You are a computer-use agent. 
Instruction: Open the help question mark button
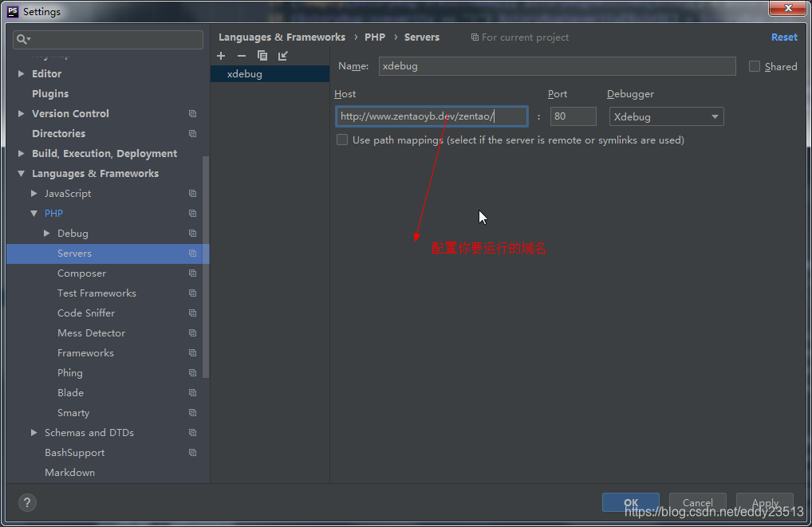tap(27, 502)
